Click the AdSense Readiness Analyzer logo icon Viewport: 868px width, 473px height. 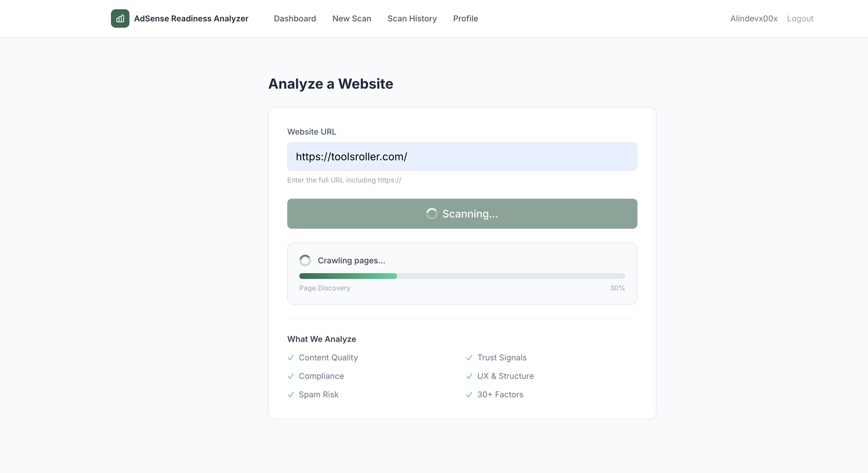(x=120, y=18)
